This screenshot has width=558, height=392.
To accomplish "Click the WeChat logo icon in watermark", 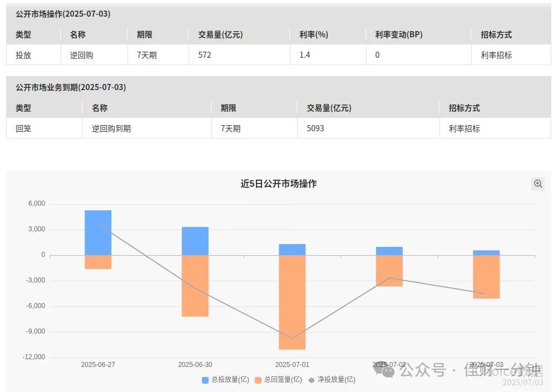I will tap(384, 370).
